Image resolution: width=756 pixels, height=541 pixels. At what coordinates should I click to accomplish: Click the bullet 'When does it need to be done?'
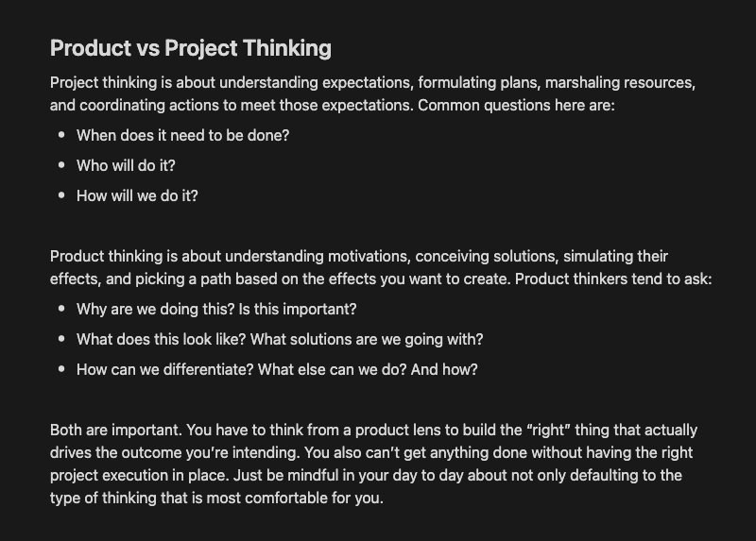pos(182,135)
